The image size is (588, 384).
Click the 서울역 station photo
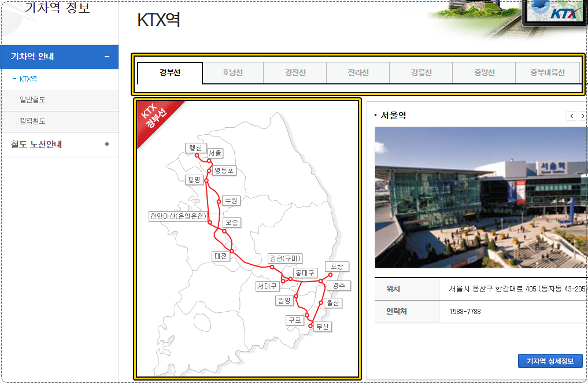481,197
